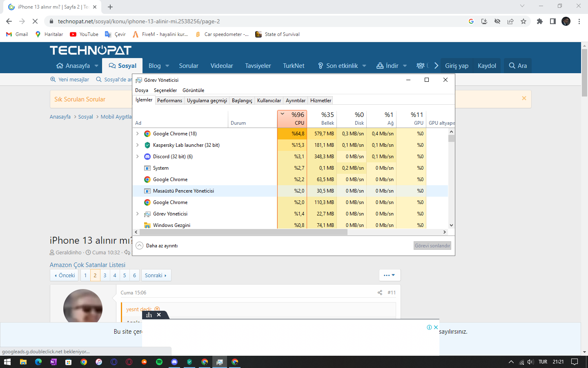This screenshot has width=588, height=368.
Task: Click the share icon on post #11
Action: point(380,292)
